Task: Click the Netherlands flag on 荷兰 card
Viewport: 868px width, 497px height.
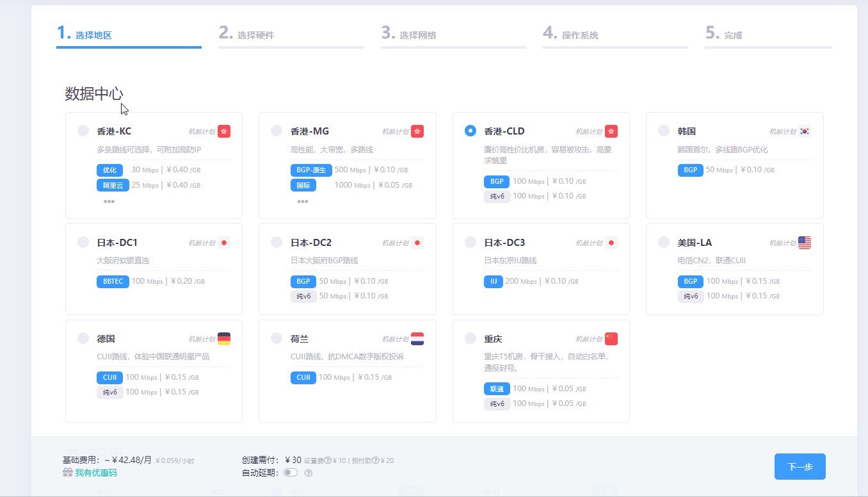Action: [417, 339]
